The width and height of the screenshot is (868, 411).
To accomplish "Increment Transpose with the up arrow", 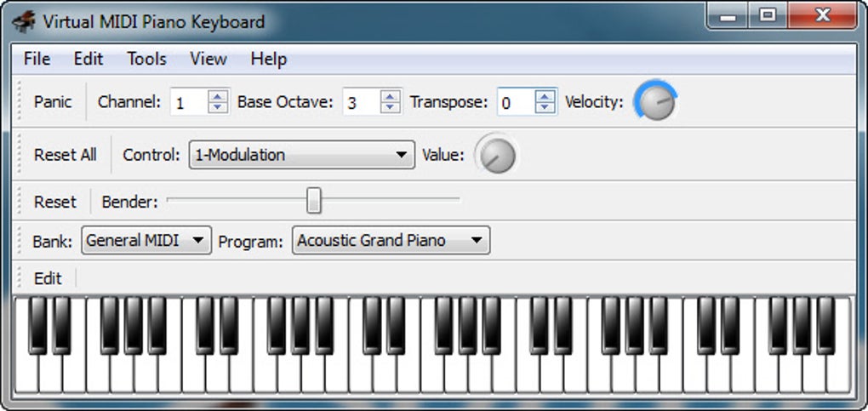I will (x=545, y=96).
